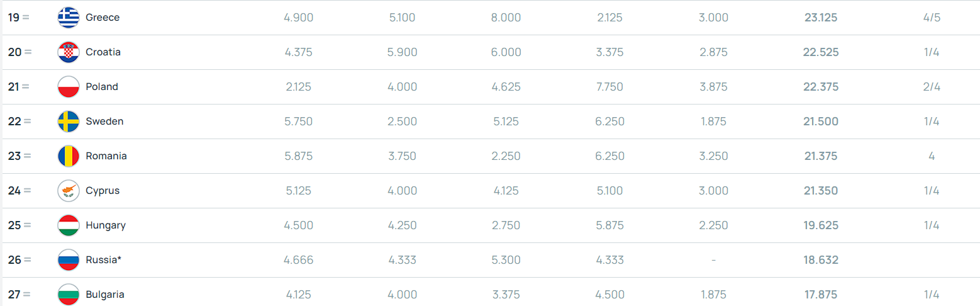This screenshot has width=980, height=306.
Task: Click the Greece flag icon
Action: pos(68,18)
